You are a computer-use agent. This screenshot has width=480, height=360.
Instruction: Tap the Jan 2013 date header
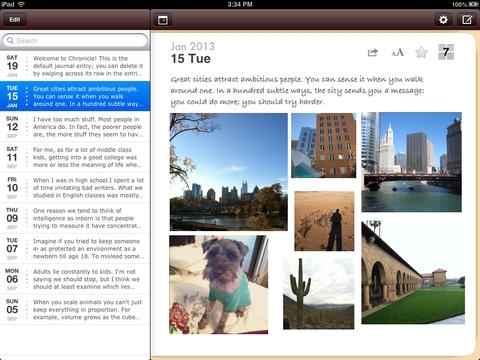[x=193, y=46]
